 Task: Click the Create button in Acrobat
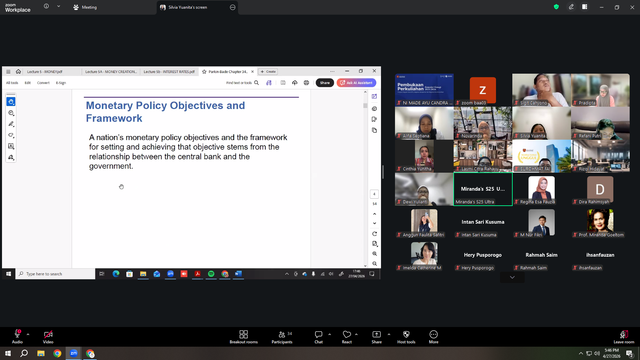point(268,71)
